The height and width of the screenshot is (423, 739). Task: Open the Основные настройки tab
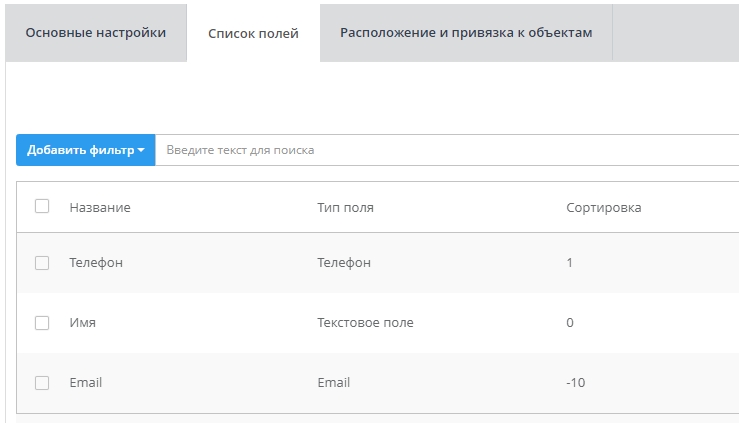point(96,32)
